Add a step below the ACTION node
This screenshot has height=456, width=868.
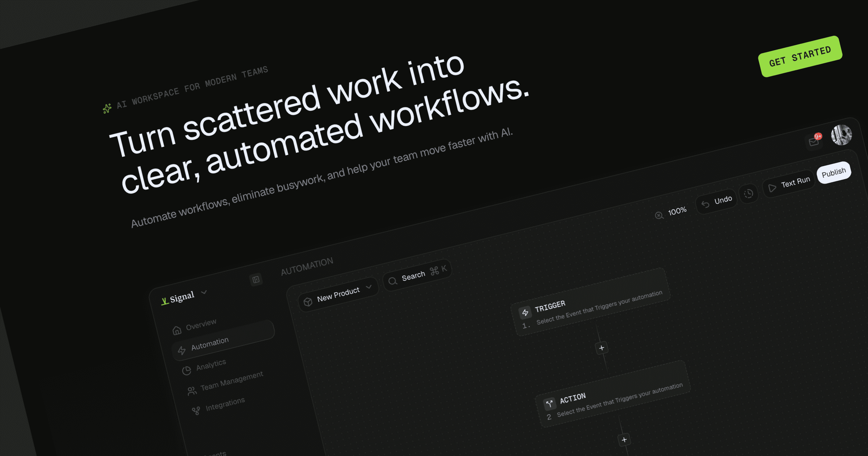624,440
